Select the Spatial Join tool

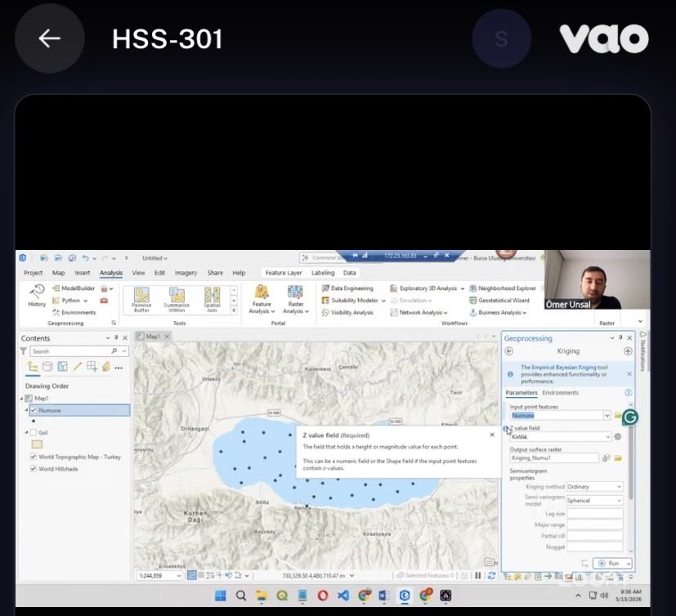click(212, 299)
